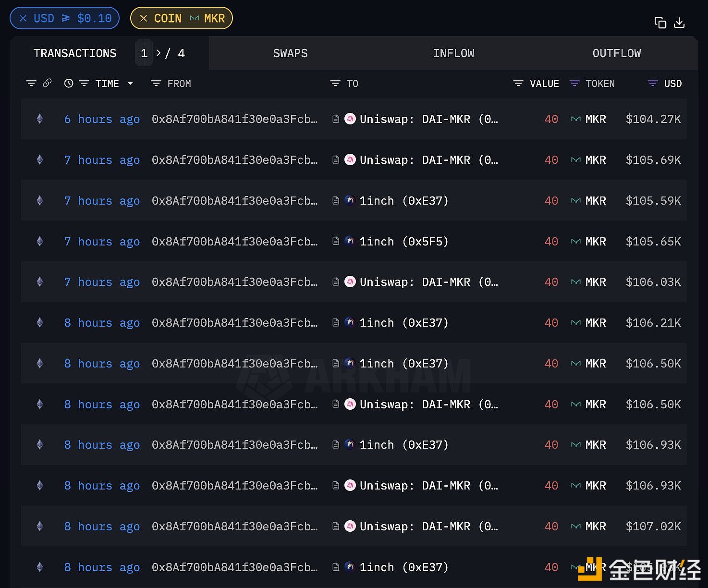The image size is (708, 588).
Task: Click the copy icon at top right
Action: [660, 23]
